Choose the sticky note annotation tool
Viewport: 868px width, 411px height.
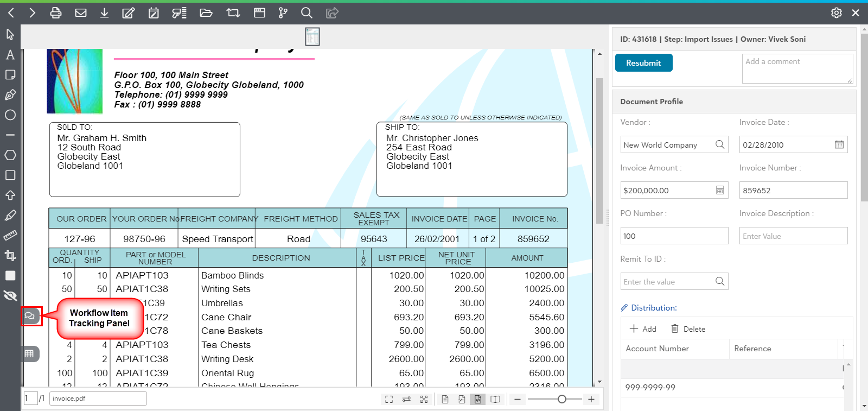coord(10,75)
